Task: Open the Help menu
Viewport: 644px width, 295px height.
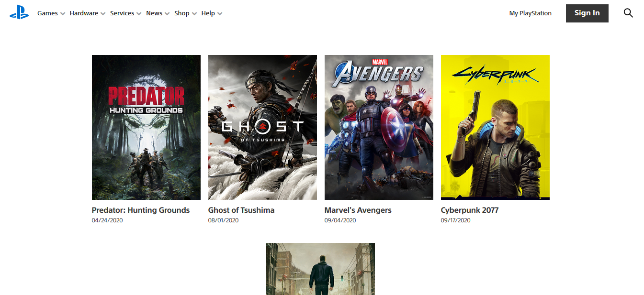Action: (208, 13)
